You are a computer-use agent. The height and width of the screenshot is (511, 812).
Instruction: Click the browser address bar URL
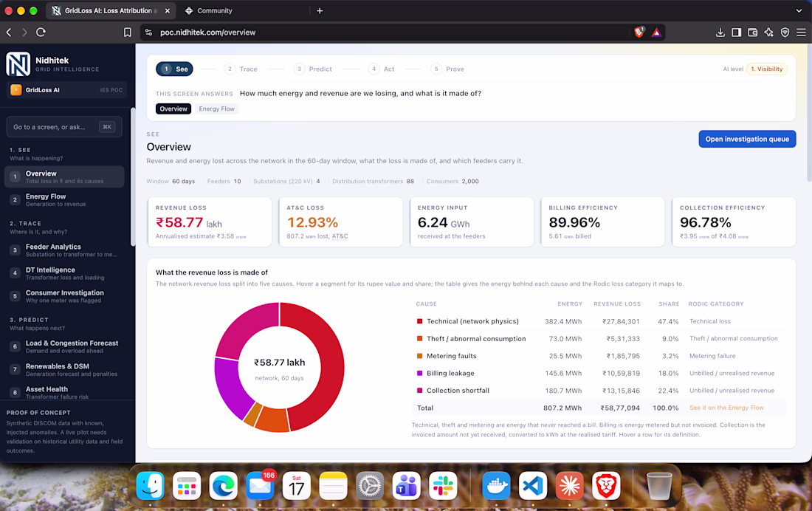(207, 32)
